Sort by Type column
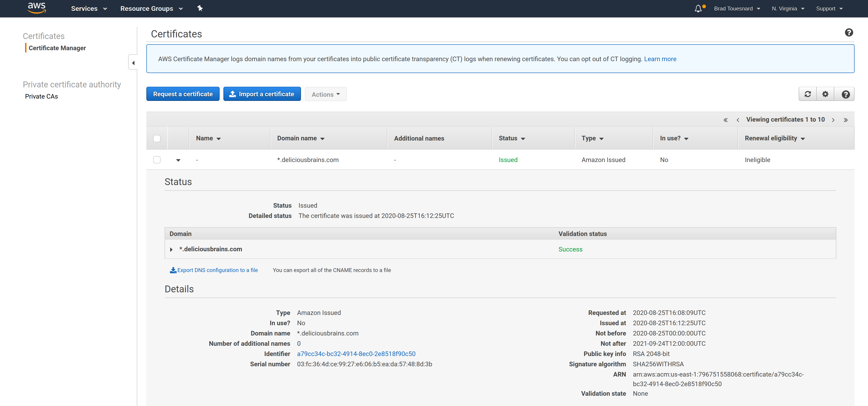This screenshot has width=868, height=406. 592,138
